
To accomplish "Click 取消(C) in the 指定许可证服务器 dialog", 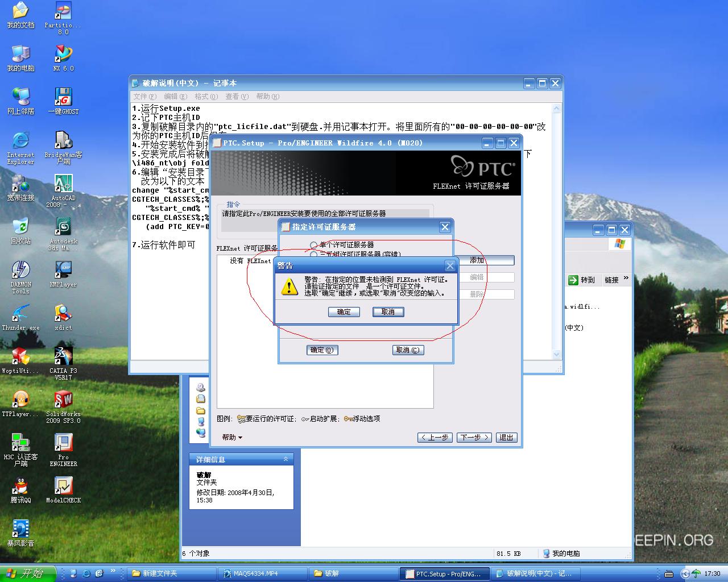I will (408, 350).
